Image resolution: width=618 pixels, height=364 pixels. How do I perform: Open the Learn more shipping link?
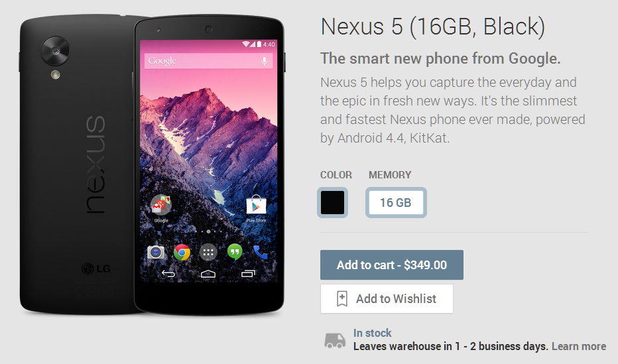[x=579, y=346]
